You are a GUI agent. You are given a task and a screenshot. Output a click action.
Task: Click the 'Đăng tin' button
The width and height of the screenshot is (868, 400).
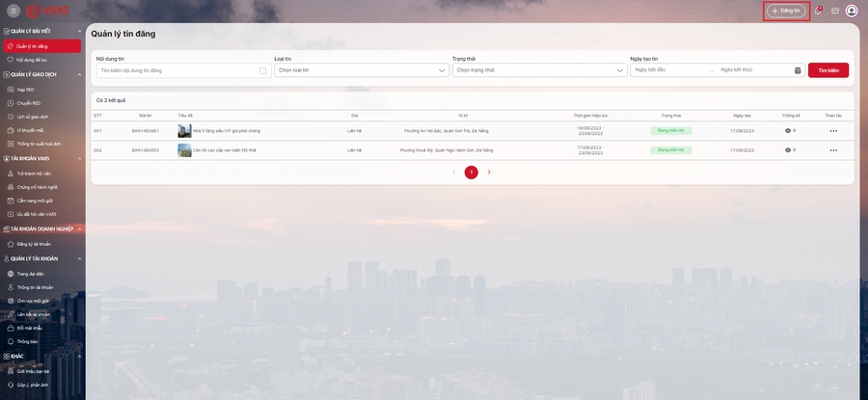point(786,11)
